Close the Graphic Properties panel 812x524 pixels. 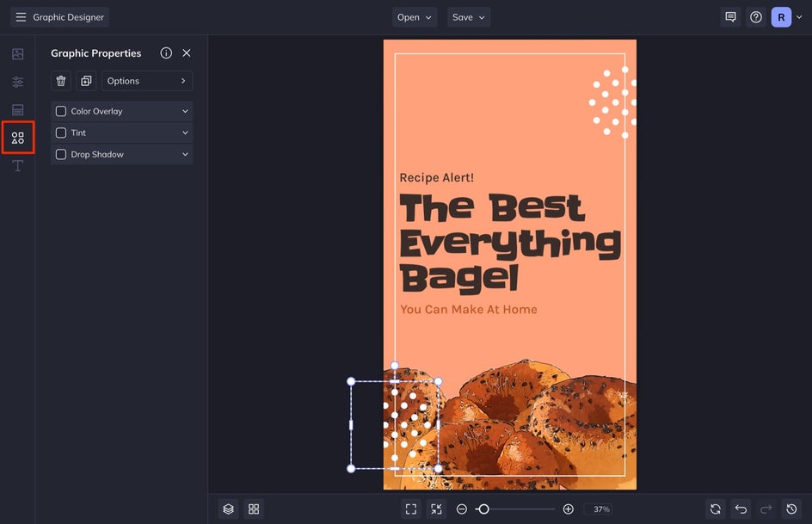(x=187, y=52)
